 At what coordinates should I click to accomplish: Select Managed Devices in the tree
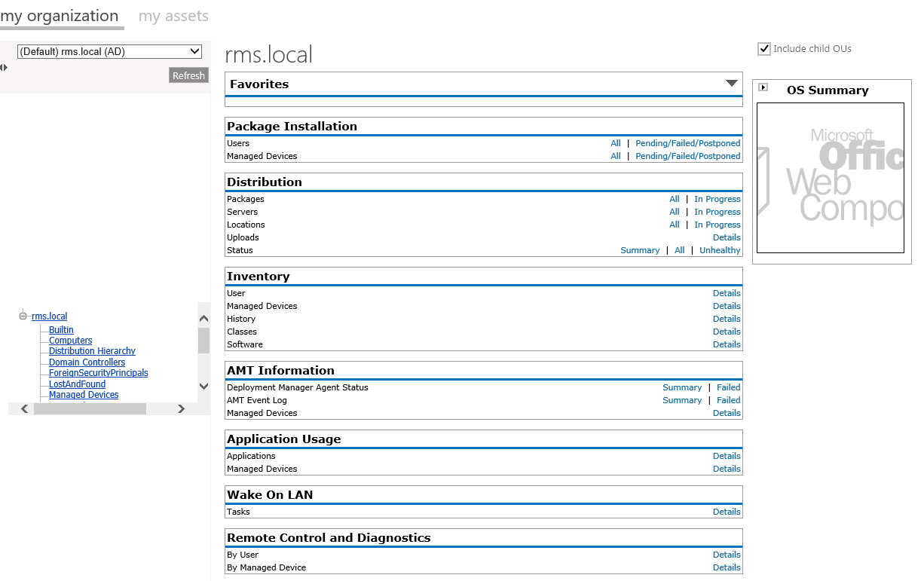pyautogui.click(x=84, y=395)
